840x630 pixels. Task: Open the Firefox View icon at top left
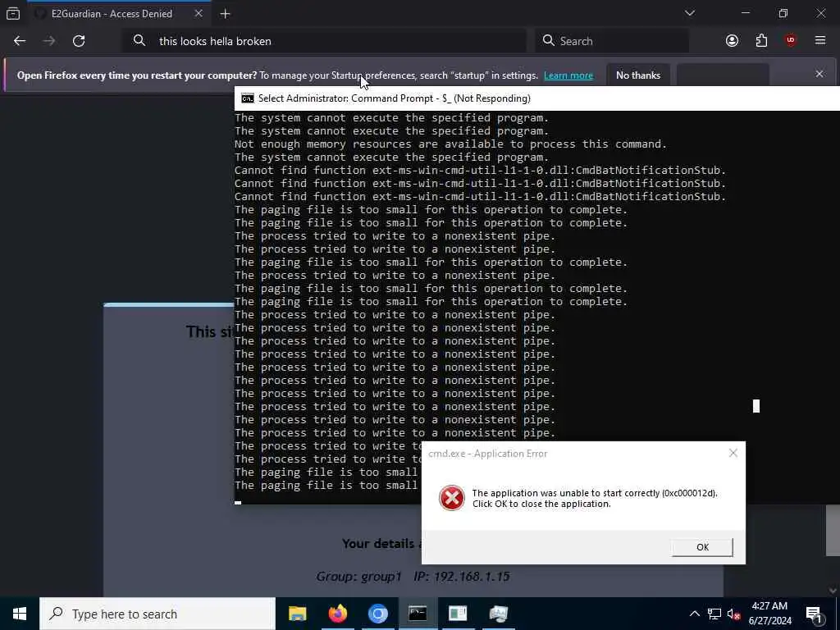13,13
